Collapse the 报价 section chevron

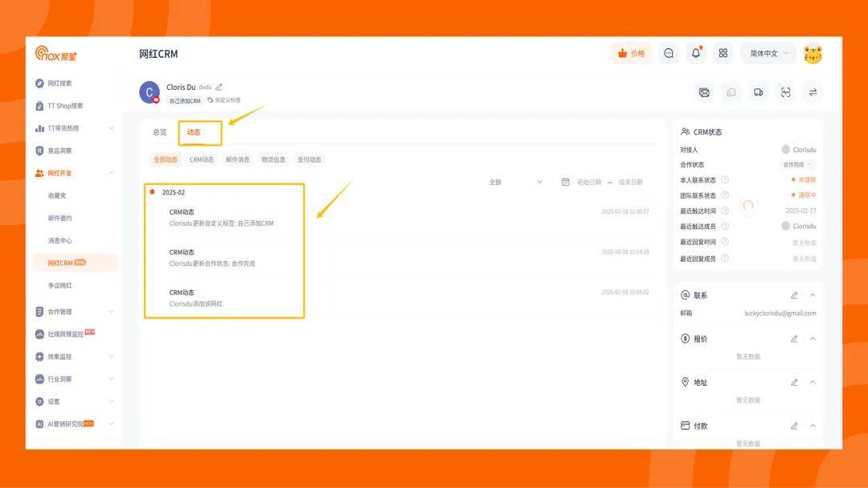813,338
